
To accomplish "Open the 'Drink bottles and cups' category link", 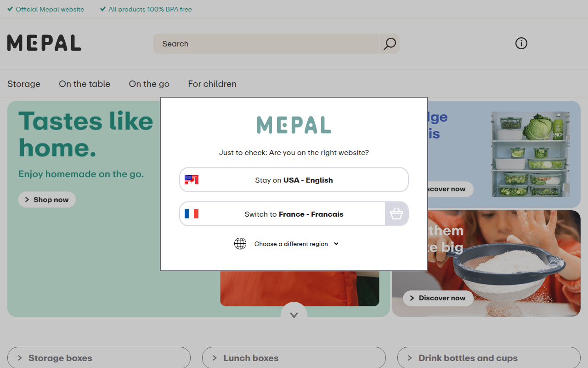I will pos(489,358).
